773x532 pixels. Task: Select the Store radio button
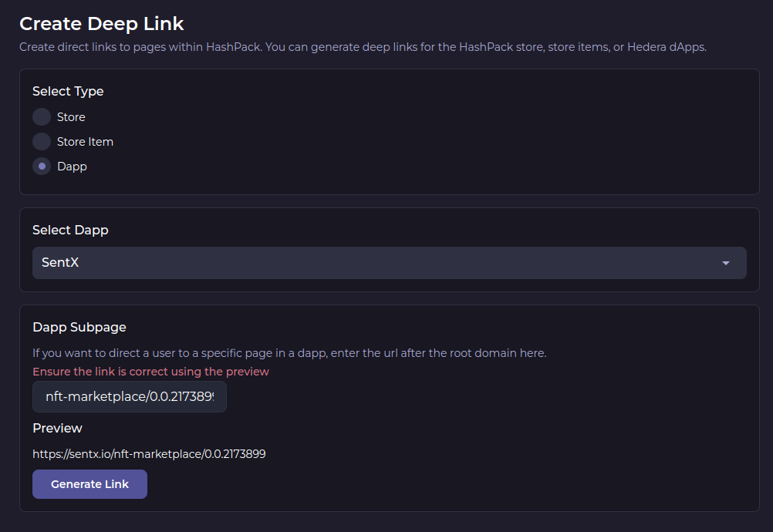pyautogui.click(x=42, y=117)
